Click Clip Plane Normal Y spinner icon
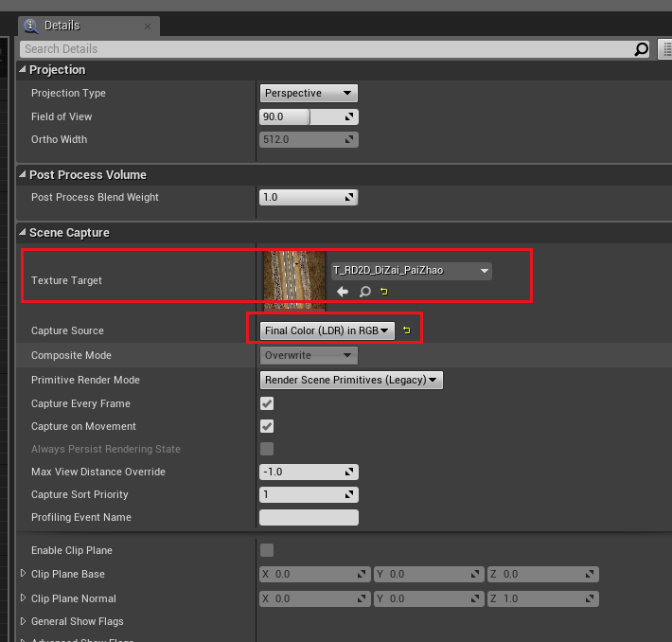 click(x=475, y=598)
